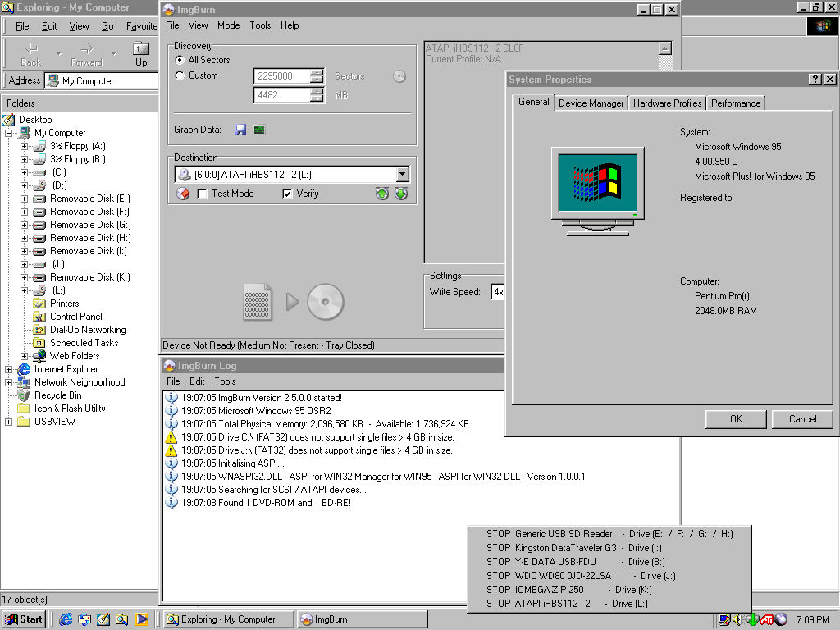Click the Forward arrow in Explorer toolbar

86,54
